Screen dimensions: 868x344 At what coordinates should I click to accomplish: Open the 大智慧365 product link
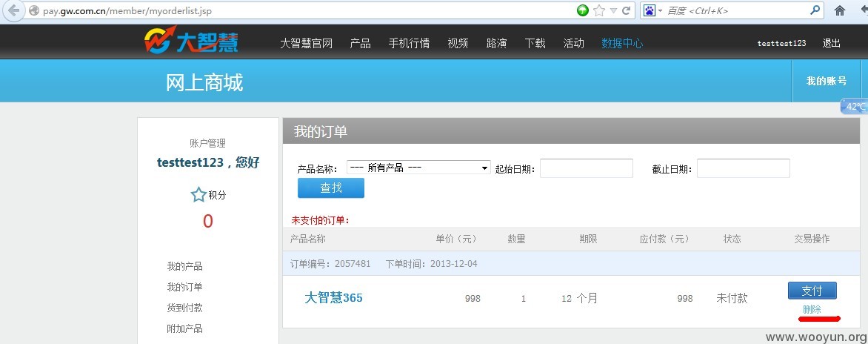point(333,298)
